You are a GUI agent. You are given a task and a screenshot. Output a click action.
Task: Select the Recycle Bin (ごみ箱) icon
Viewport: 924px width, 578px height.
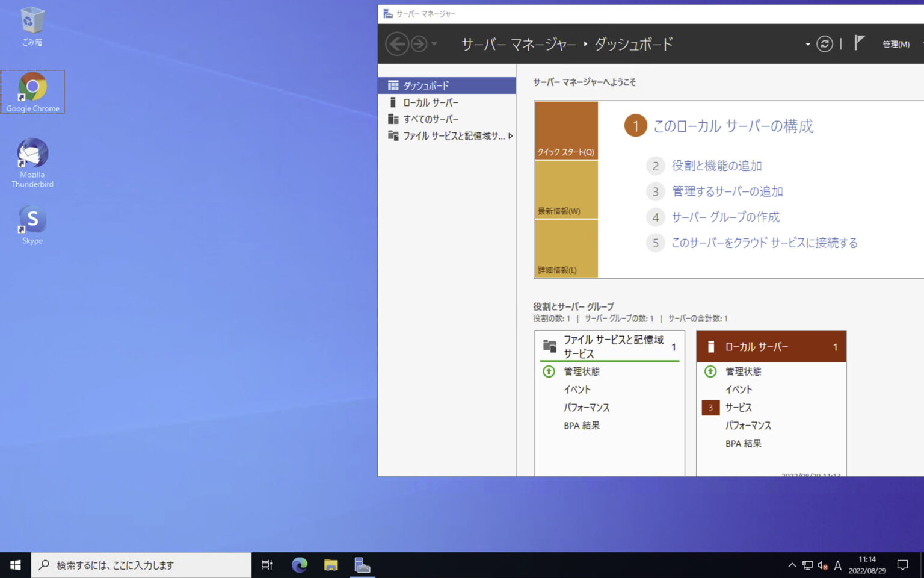click(32, 26)
